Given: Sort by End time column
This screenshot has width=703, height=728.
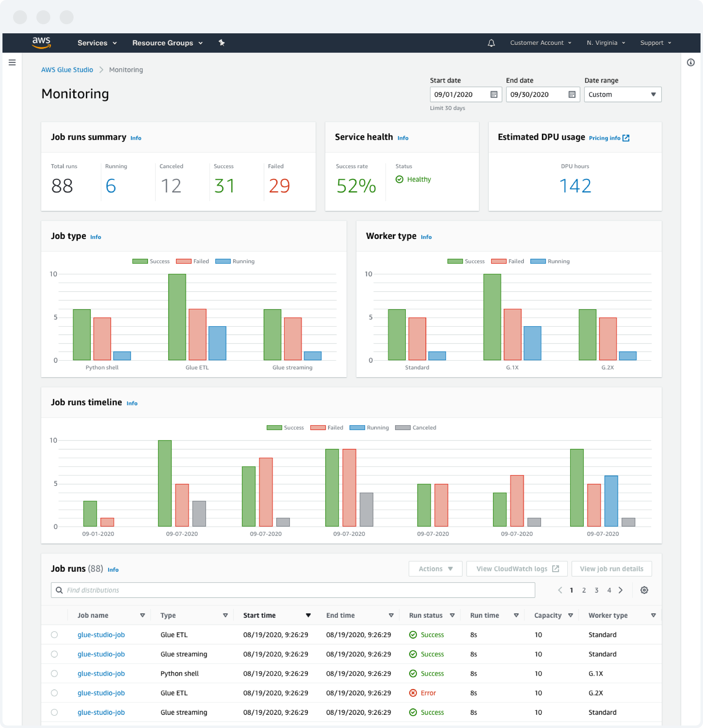Looking at the screenshot, I should [x=391, y=615].
